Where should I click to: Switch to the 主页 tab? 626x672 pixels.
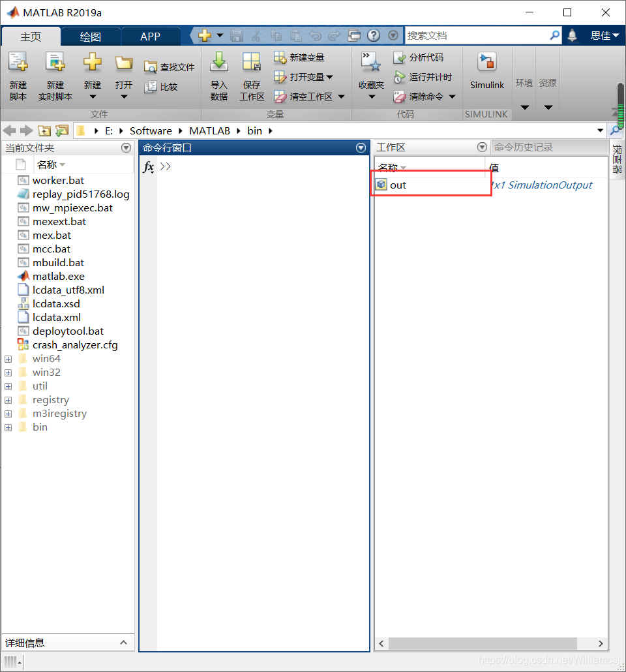point(31,37)
